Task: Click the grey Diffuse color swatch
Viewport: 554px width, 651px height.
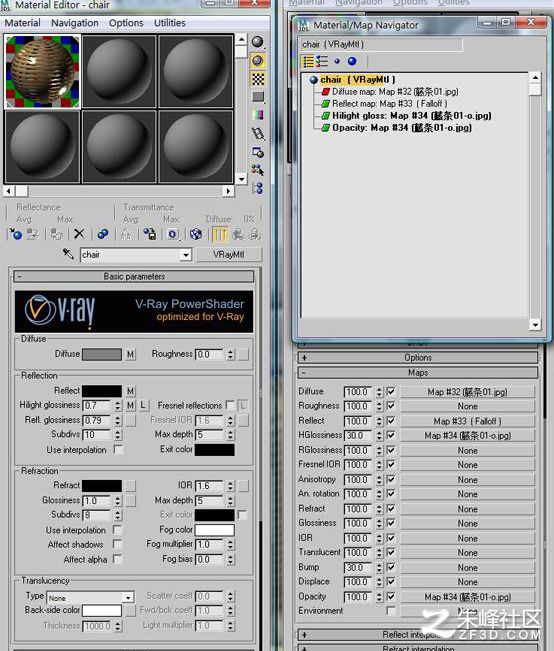Action: pos(102,354)
